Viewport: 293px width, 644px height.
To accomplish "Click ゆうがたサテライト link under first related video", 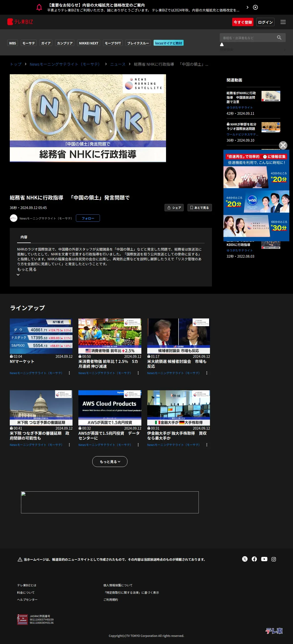I will click(240, 107).
